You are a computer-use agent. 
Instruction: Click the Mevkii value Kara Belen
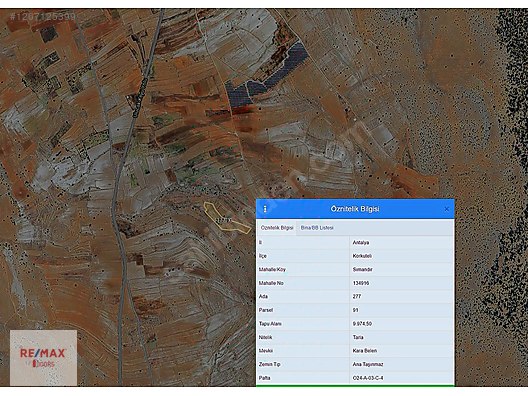point(364,351)
